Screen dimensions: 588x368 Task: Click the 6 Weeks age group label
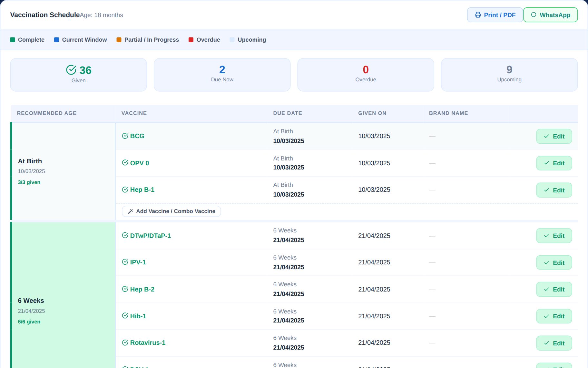[x=31, y=301]
